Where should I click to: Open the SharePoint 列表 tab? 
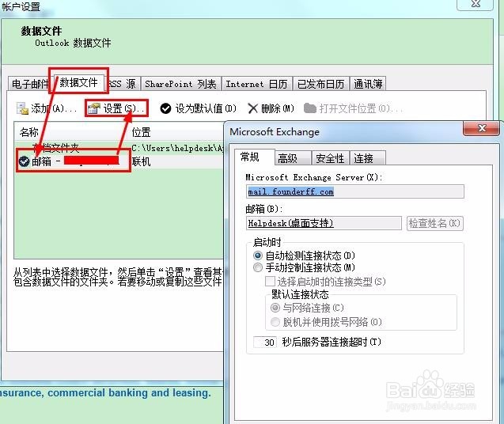tap(180, 84)
